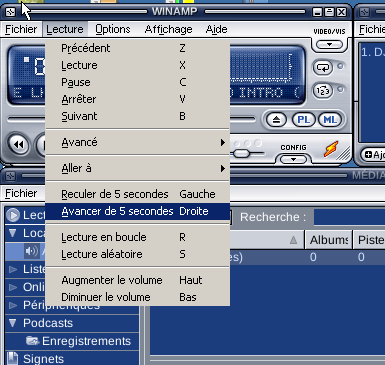
Task: Open file with the eject button
Action: click(x=276, y=120)
